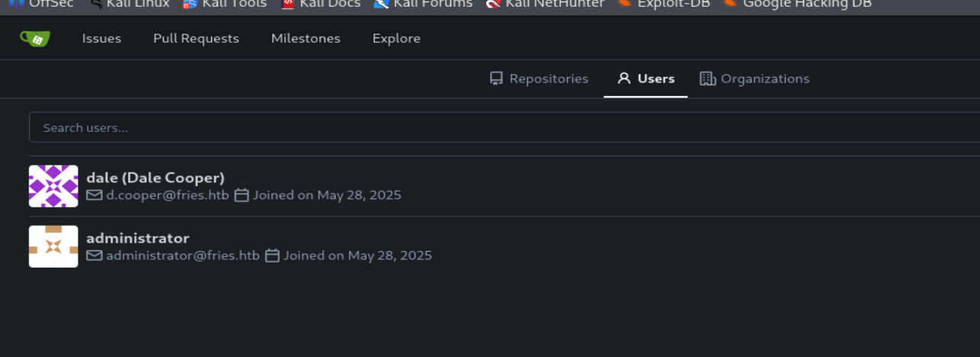Image resolution: width=980 pixels, height=357 pixels.
Task: Open dale (Dale Cooper) profile link
Action: pos(155,178)
